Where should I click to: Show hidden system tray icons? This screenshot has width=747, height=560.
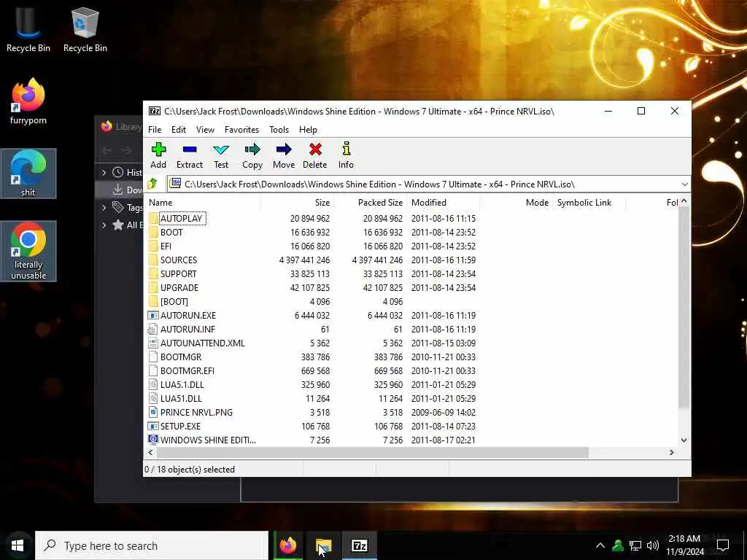click(x=600, y=545)
